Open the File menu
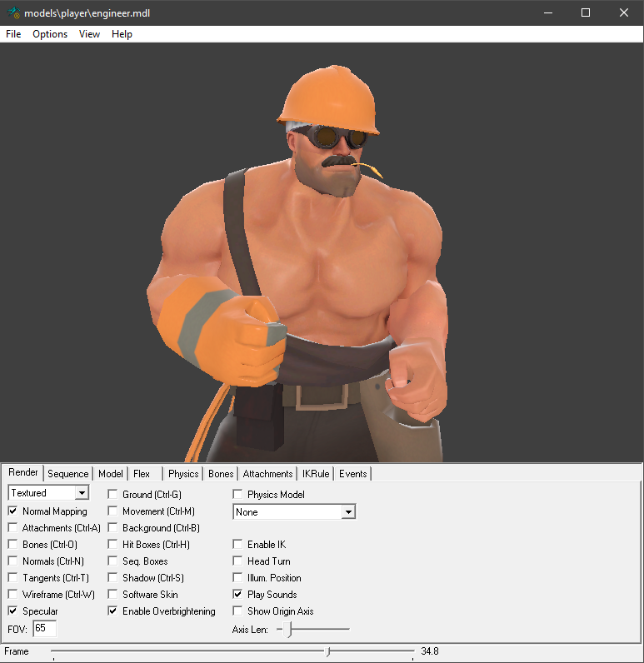644x663 pixels. pos(13,34)
